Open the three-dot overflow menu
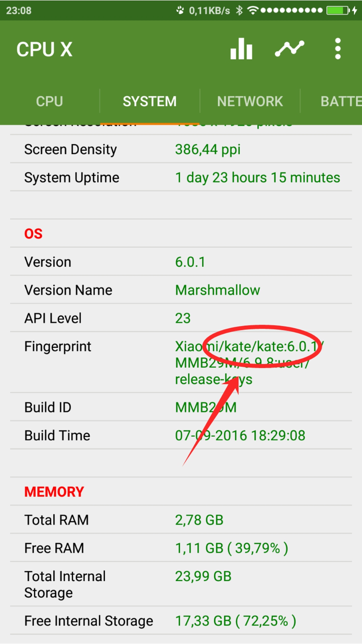The image size is (362, 644). pos(338,49)
